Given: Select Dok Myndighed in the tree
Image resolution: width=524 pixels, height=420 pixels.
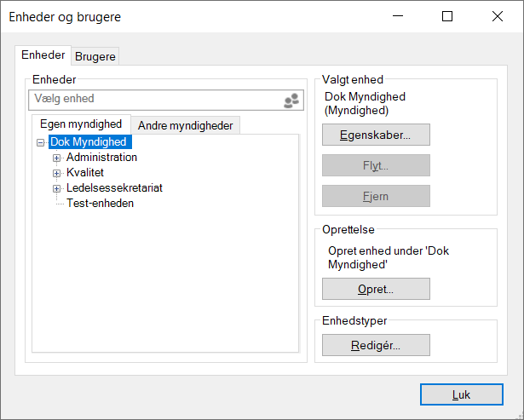Looking at the screenshot, I should click(x=89, y=142).
